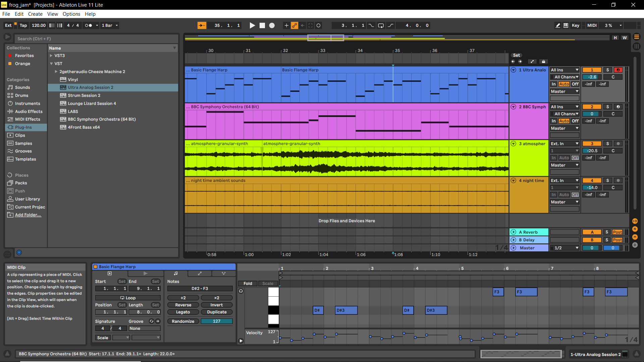
Task: Select the Favorites red collection
Action: coord(24,56)
